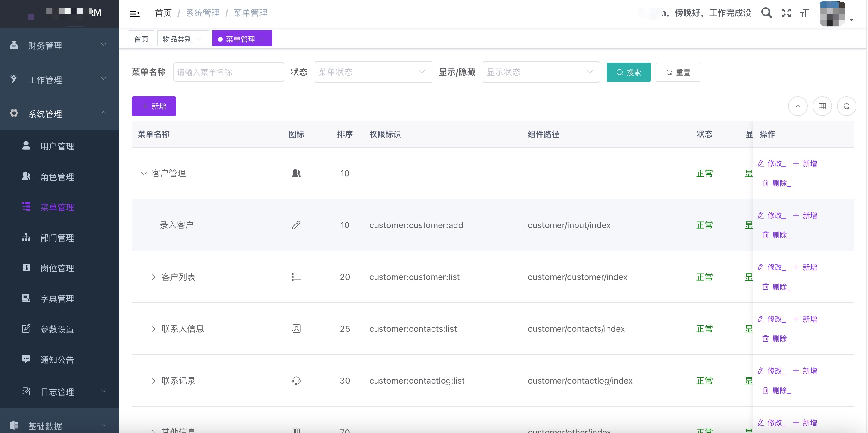The height and width of the screenshot is (433, 868).
Task: Open 参数设置 in the sidebar
Action: coord(60,329)
